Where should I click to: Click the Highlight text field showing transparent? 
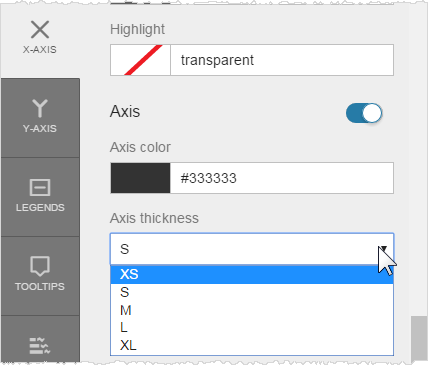click(282, 60)
